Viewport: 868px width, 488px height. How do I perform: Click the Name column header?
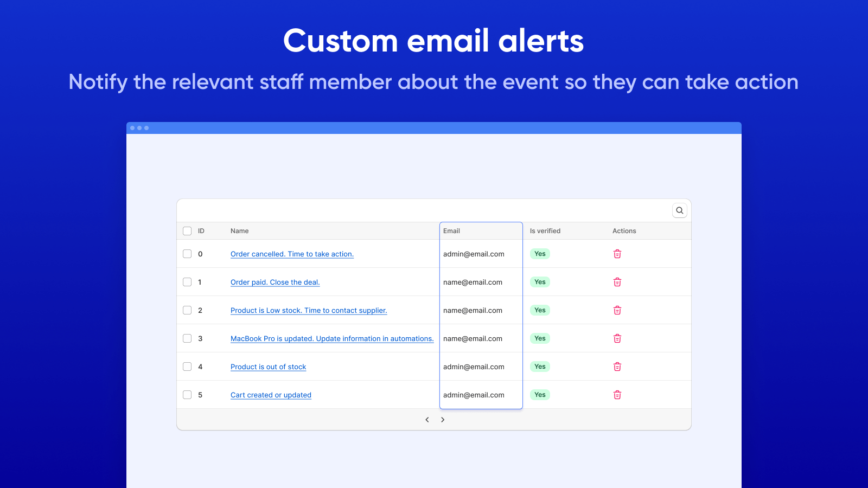tap(239, 231)
